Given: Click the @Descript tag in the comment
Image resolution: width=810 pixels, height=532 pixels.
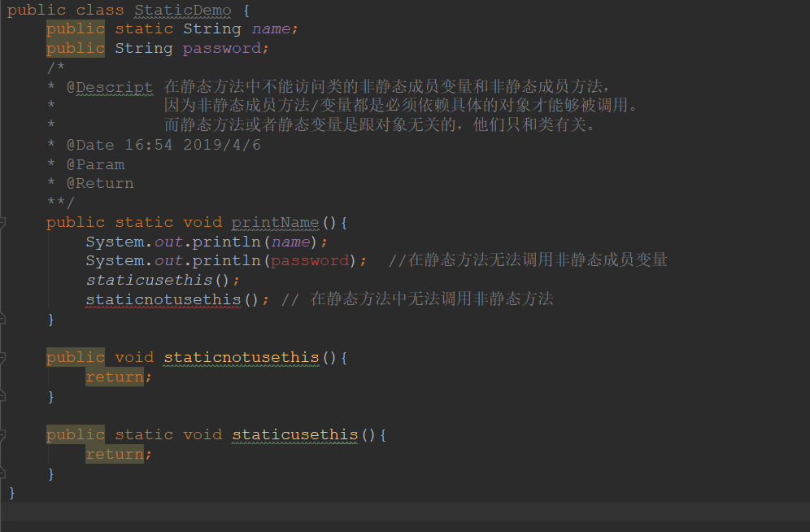Looking at the screenshot, I should 110,87.
